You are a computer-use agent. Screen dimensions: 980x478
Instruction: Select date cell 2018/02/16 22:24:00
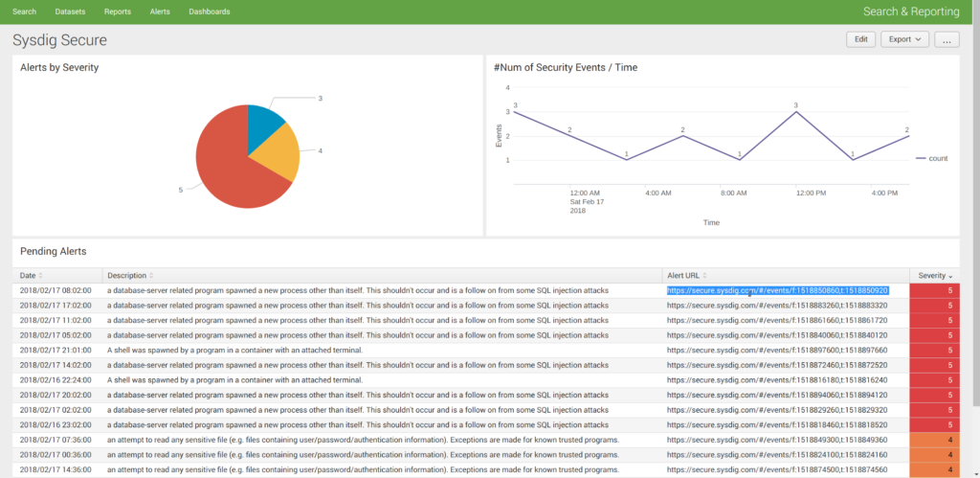55,380
